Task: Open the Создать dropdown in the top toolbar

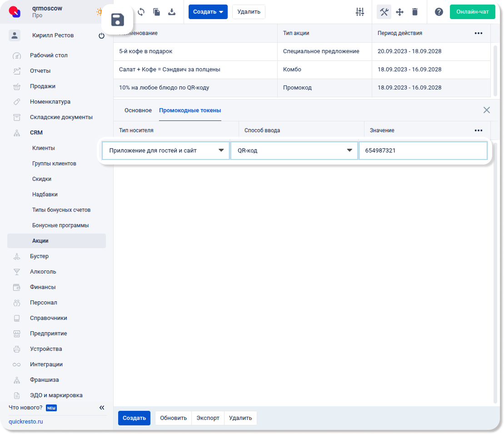Action: coord(208,12)
